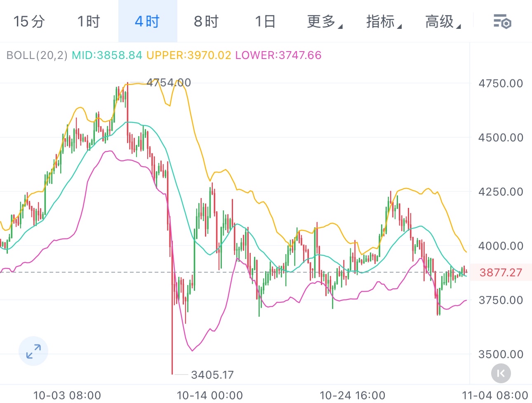Click the 10-14 00:00 time axis label
Image resolution: width=532 pixels, height=403 pixels.
(210, 395)
